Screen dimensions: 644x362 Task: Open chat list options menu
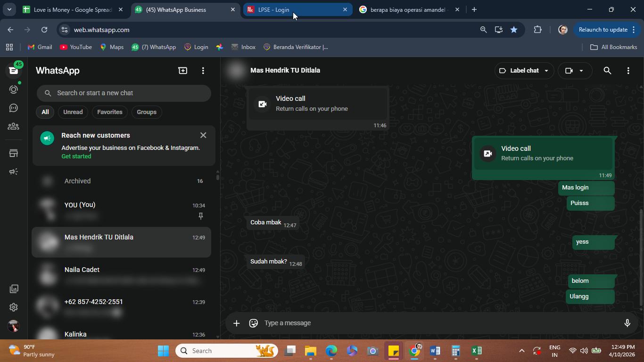click(x=203, y=71)
